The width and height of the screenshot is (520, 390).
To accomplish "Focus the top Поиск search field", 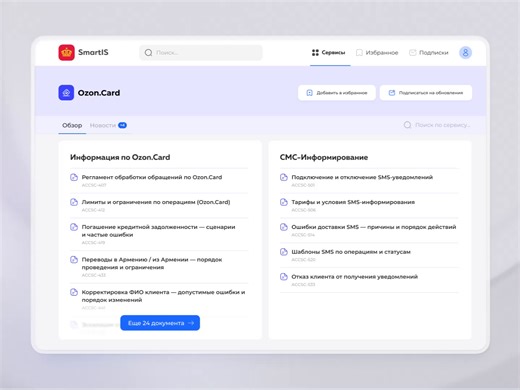I will (201, 53).
